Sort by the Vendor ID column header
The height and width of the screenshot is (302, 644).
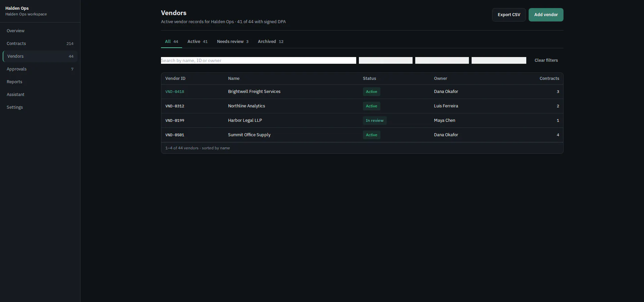(x=175, y=79)
